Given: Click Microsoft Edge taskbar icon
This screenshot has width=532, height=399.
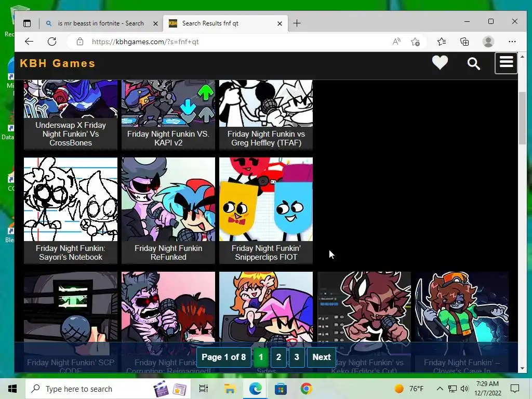Looking at the screenshot, I should click(256, 389).
